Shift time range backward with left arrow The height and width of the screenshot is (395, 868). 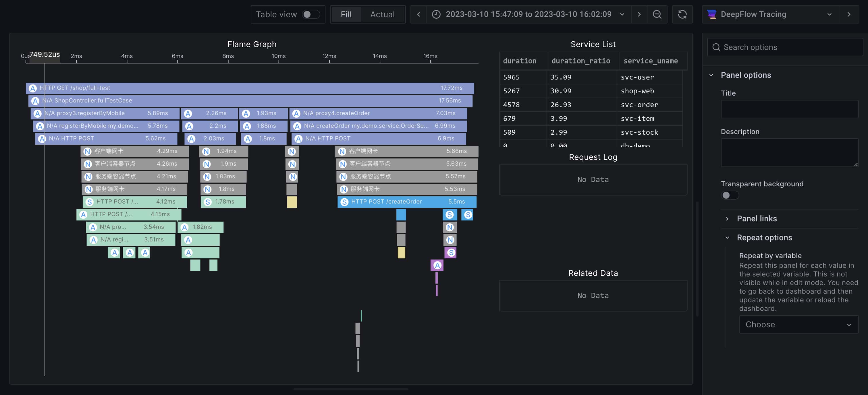[x=418, y=14]
